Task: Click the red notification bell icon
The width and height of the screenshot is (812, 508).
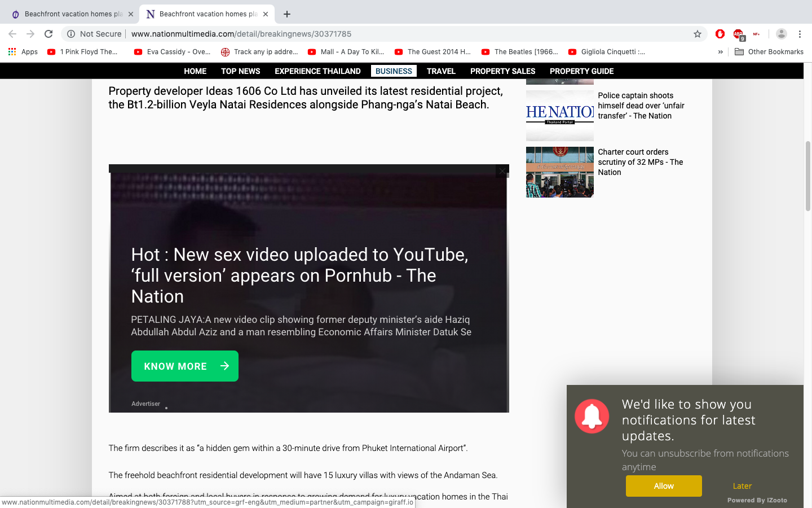Action: [x=592, y=416]
